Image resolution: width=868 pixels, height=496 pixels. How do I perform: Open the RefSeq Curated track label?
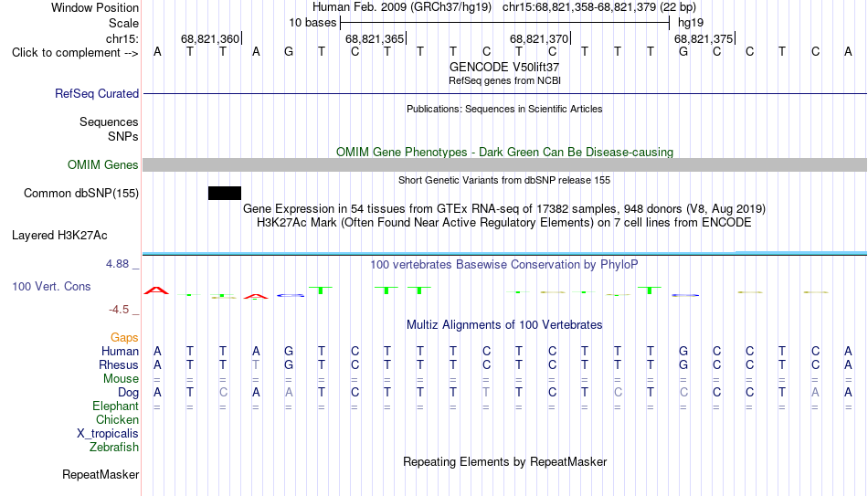click(97, 93)
